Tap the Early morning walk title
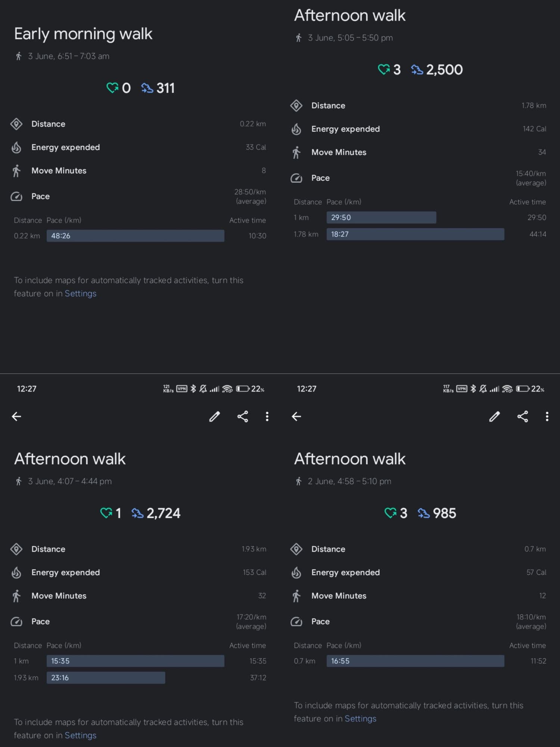Image resolution: width=560 pixels, height=747 pixels. click(83, 34)
